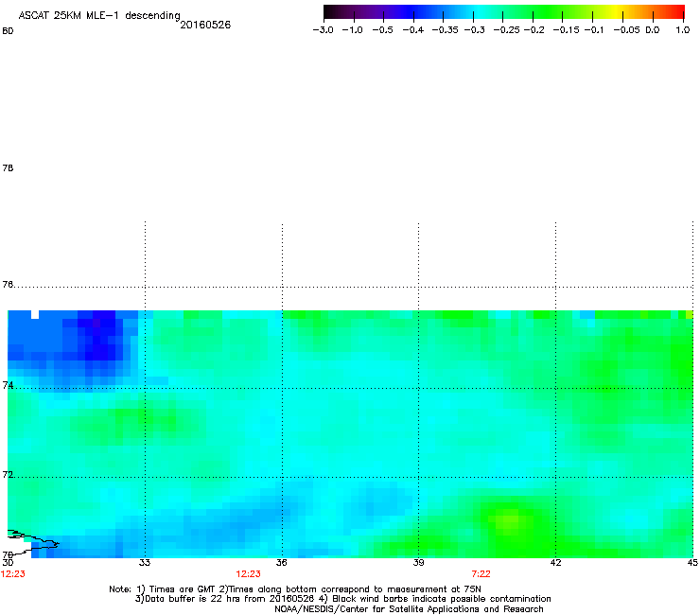700x615 pixels.
Task: Click the note line starting 'Note: 1) Times are GMT'
Action: pos(294,589)
